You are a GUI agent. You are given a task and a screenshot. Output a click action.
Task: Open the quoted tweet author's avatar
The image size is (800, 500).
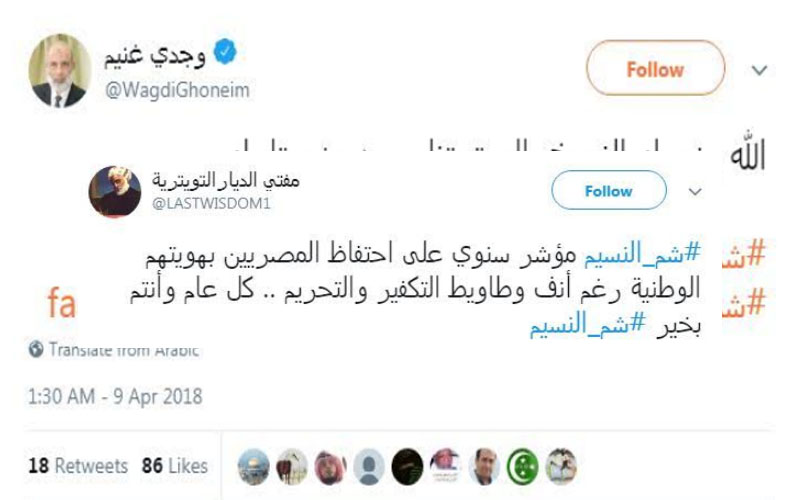115,191
